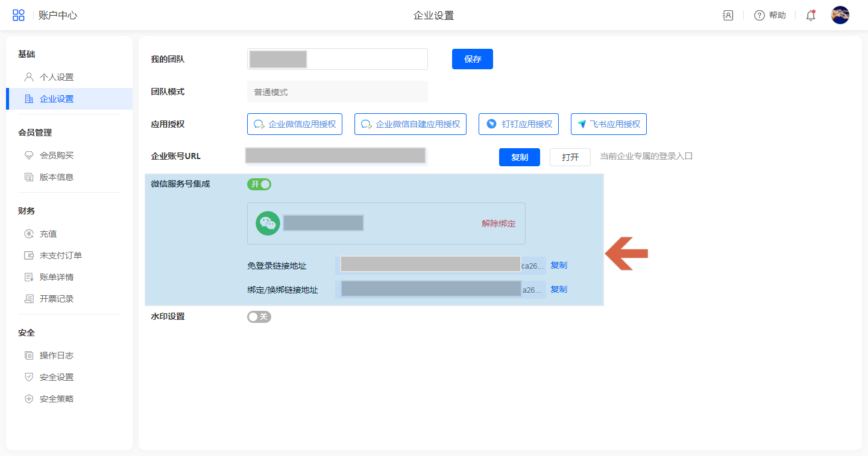Click 企业微信应用授权 button
This screenshot has height=456, width=868.
(x=295, y=124)
